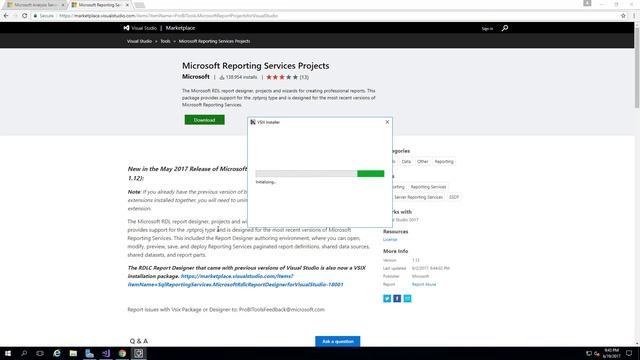Click the VSIX Installer progress bar
This screenshot has height=360, width=640.
click(x=320, y=174)
